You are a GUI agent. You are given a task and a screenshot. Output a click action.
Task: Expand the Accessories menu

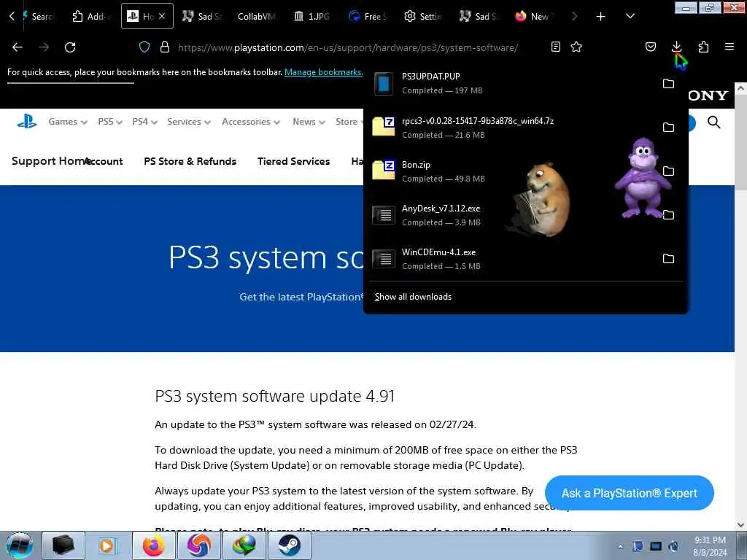point(251,122)
